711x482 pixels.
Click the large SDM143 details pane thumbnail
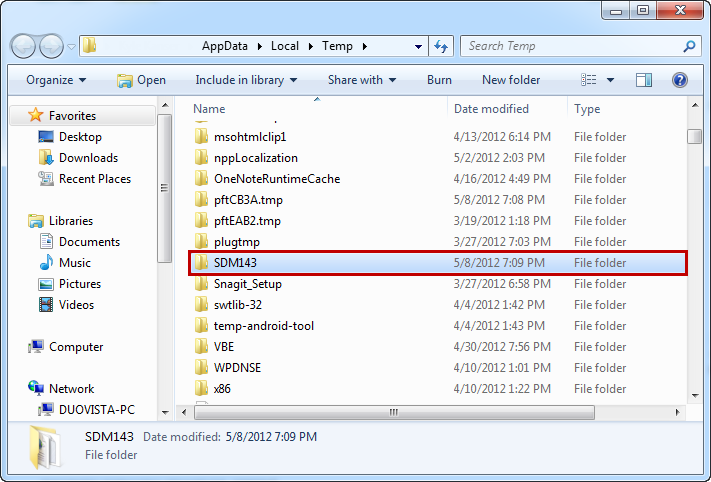(44, 447)
